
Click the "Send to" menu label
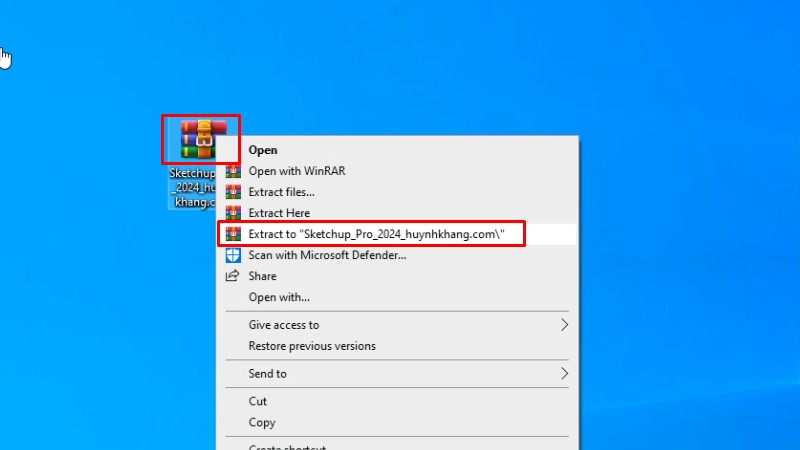(268, 373)
